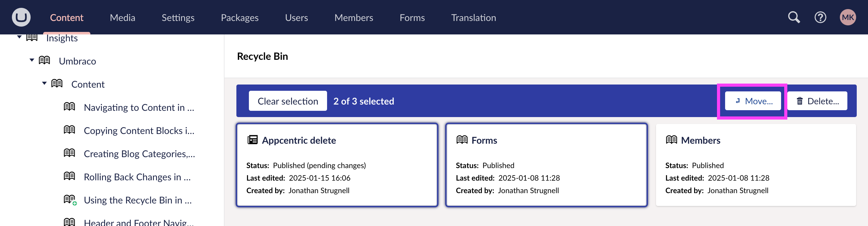Screen dimensions: 868x226
Task: Click the Members card book icon
Action: pyautogui.click(x=672, y=140)
